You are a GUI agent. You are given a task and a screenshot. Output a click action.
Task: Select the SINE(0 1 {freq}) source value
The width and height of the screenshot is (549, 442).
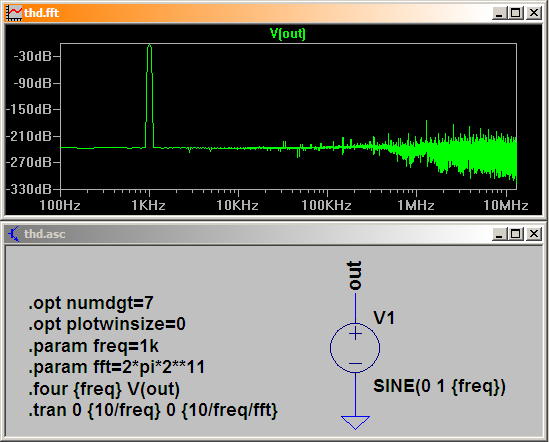click(x=439, y=386)
